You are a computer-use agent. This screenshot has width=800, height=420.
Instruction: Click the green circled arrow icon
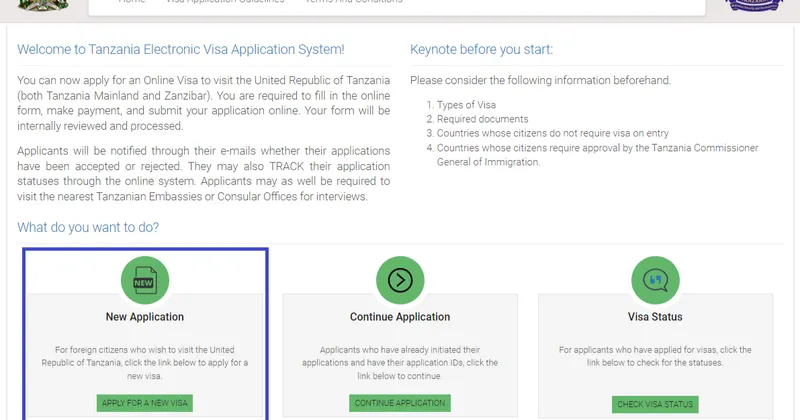tap(400, 280)
